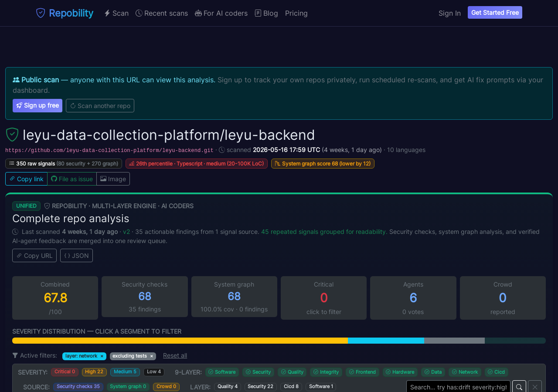Toggle the Quality 9-layer chip

tap(292, 372)
